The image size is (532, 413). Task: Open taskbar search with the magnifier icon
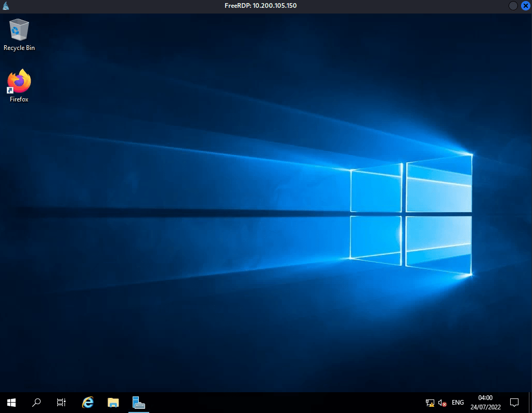coord(36,402)
